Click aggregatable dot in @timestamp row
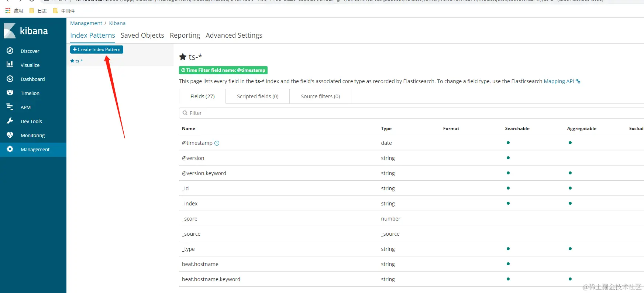Screen dimensions: 644x293 (x=570, y=143)
